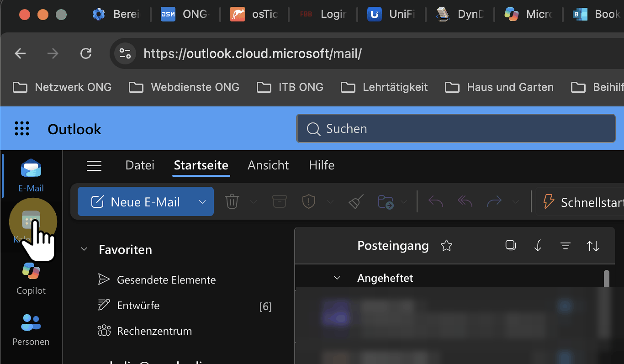This screenshot has width=624, height=364.
Task: Open Copilot from the sidebar
Action: pyautogui.click(x=31, y=278)
